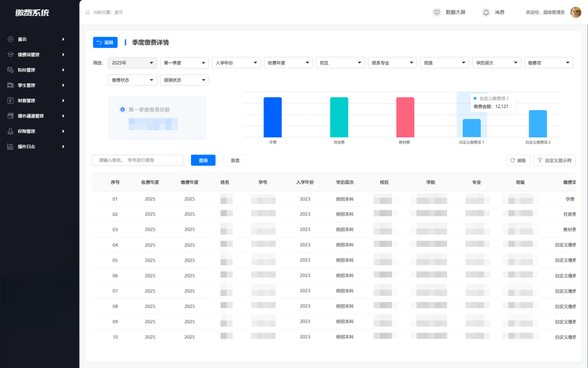Expand the 绿色通道管理 sidebar menu
This screenshot has height=368, width=588.
(x=36, y=116)
